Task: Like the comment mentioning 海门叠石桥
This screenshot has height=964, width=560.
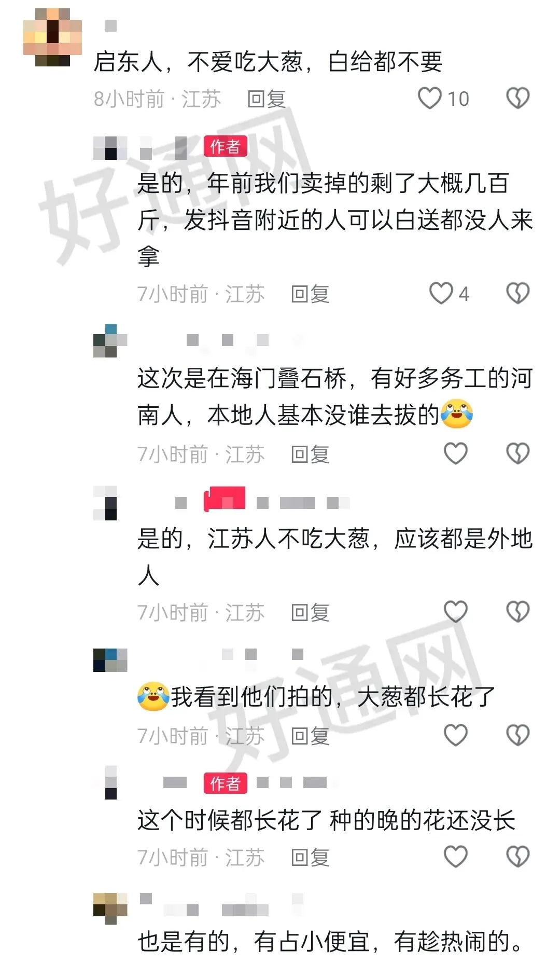Action: point(456,453)
